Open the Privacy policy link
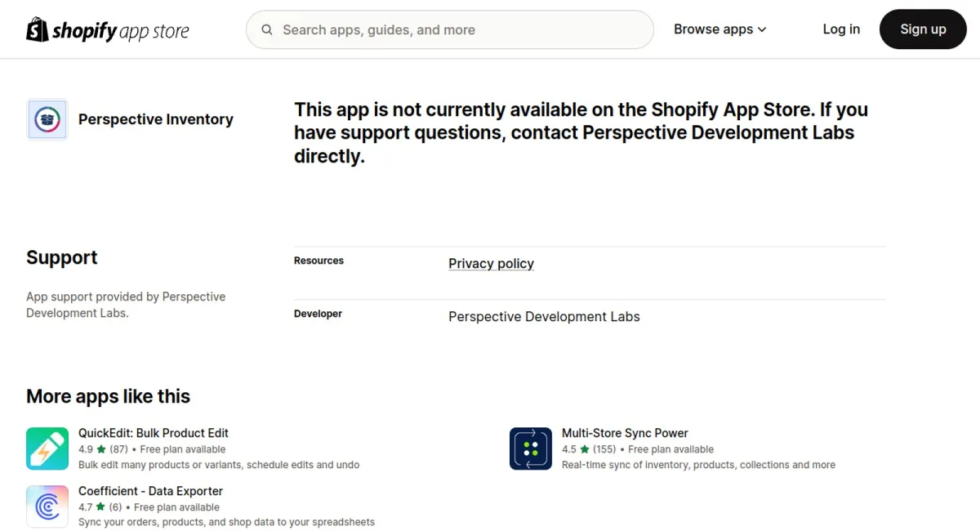The height and width of the screenshot is (531, 980). coord(491,263)
